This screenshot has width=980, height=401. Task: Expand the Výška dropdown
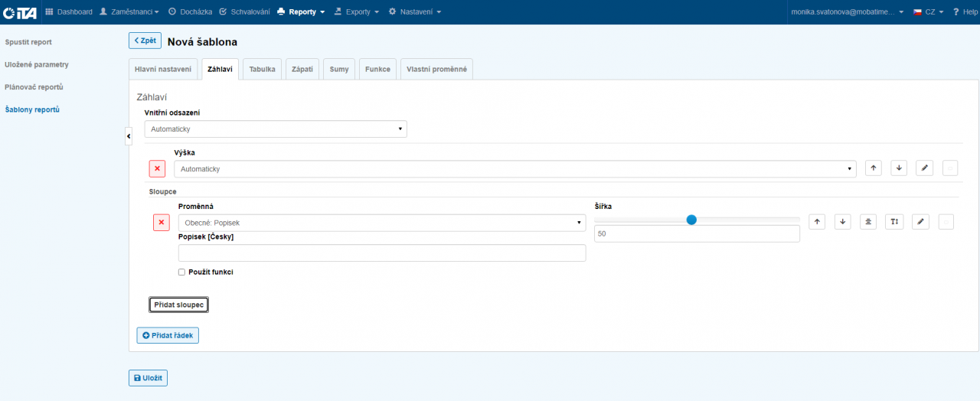pyautogui.click(x=514, y=169)
